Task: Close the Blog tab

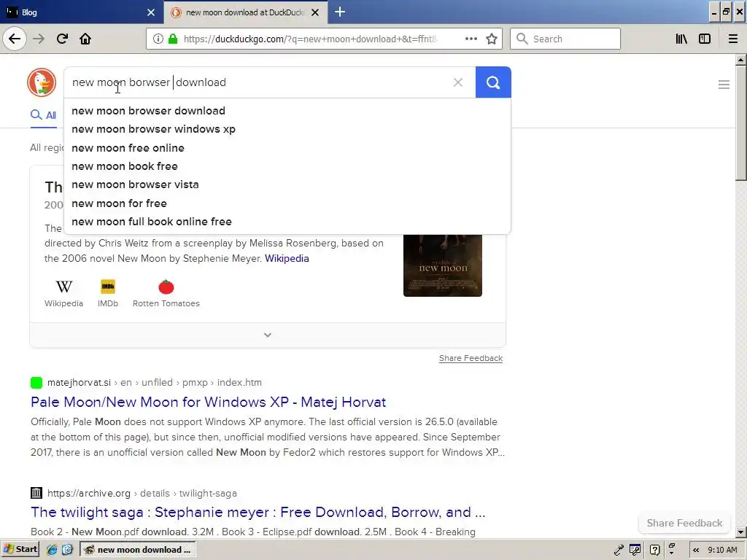Action: [x=151, y=12]
